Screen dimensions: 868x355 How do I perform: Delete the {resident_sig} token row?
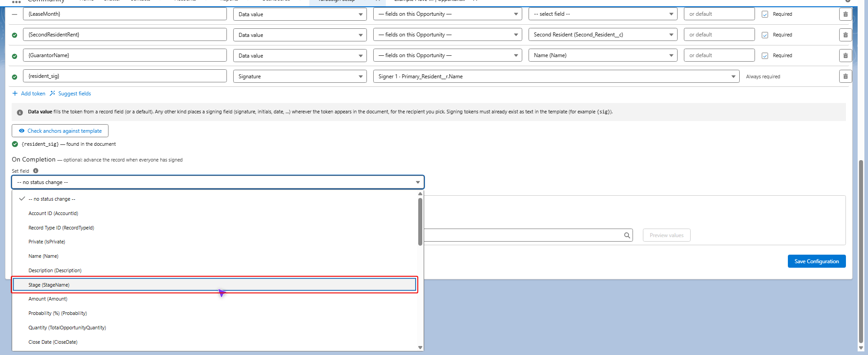(845, 76)
